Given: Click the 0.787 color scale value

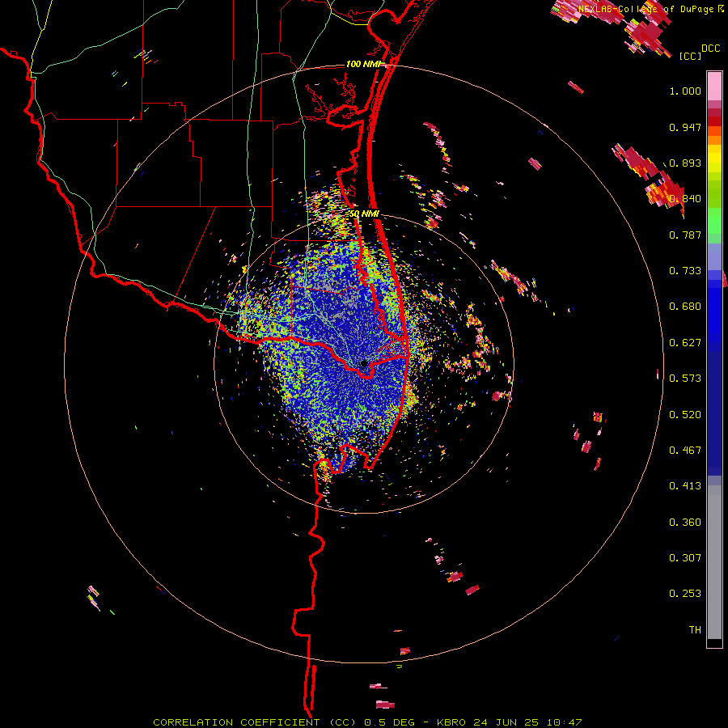Looking at the screenshot, I should [685, 235].
